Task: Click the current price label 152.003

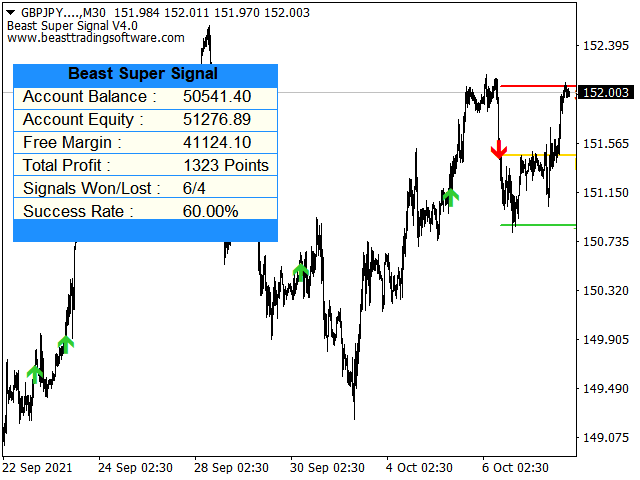Action: pyautogui.click(x=606, y=93)
